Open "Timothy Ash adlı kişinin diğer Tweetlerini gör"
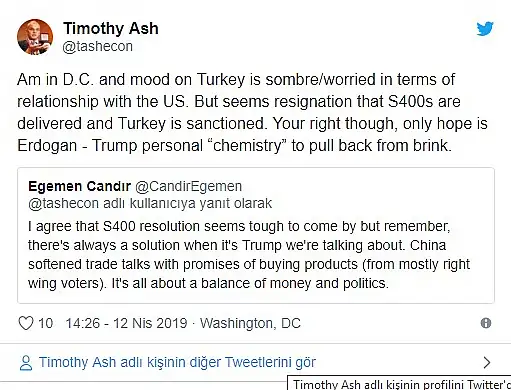This screenshot has width=511, height=390. [x=177, y=362]
